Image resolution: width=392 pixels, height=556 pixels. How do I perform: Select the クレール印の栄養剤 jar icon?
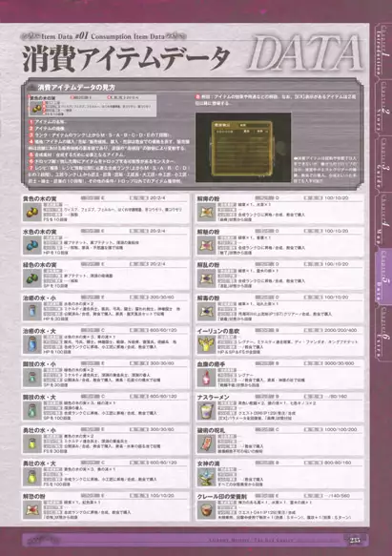(x=206, y=510)
